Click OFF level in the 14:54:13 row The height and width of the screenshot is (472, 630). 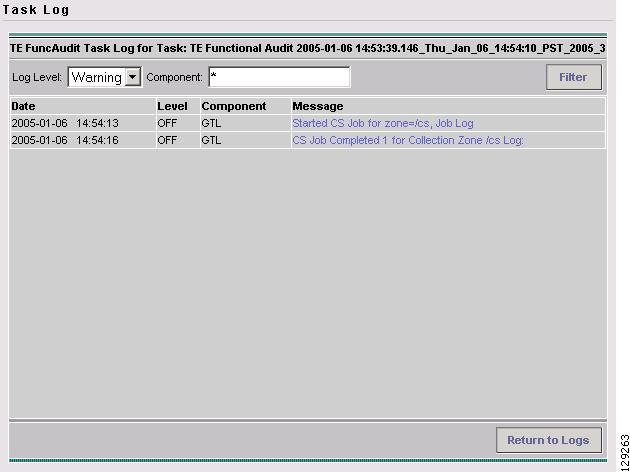[178, 123]
